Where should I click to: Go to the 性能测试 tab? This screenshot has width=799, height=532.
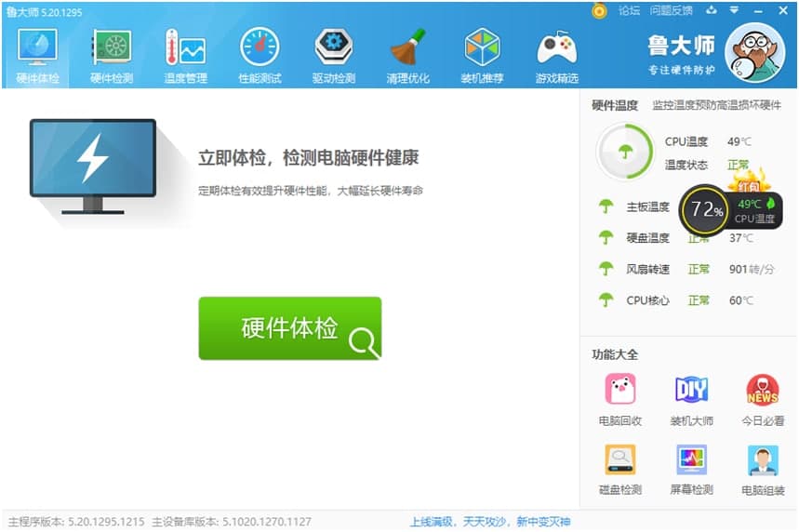coord(260,55)
